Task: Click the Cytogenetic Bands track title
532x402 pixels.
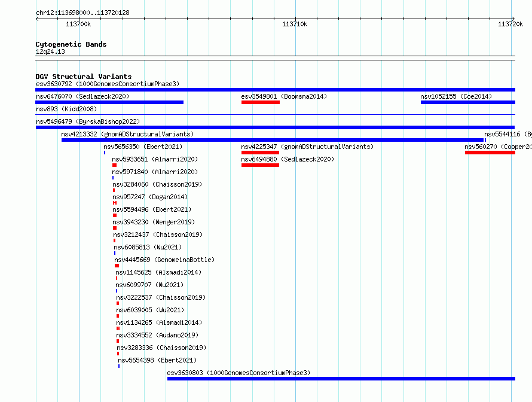Action: click(71, 44)
